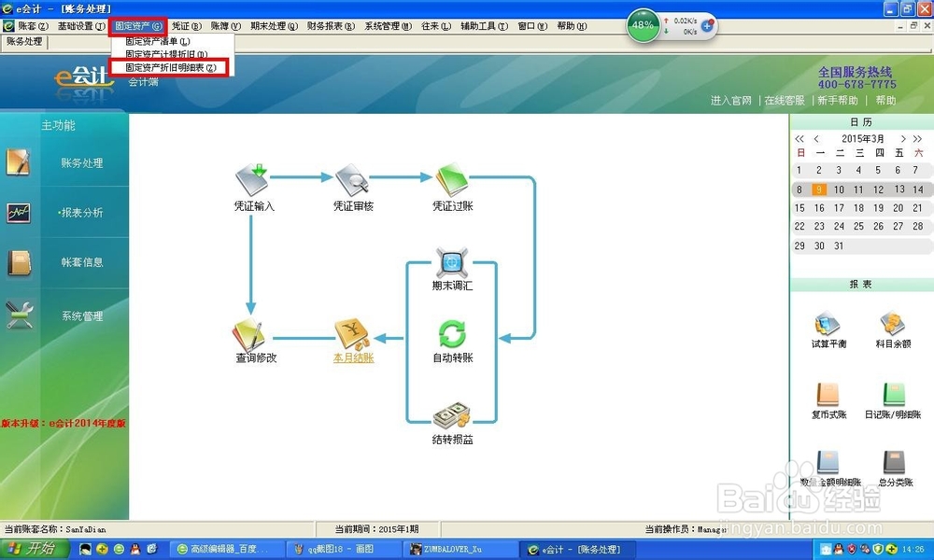Click the e会计 taskbar button
This screenshot has height=560, width=934.
pyautogui.click(x=576, y=549)
